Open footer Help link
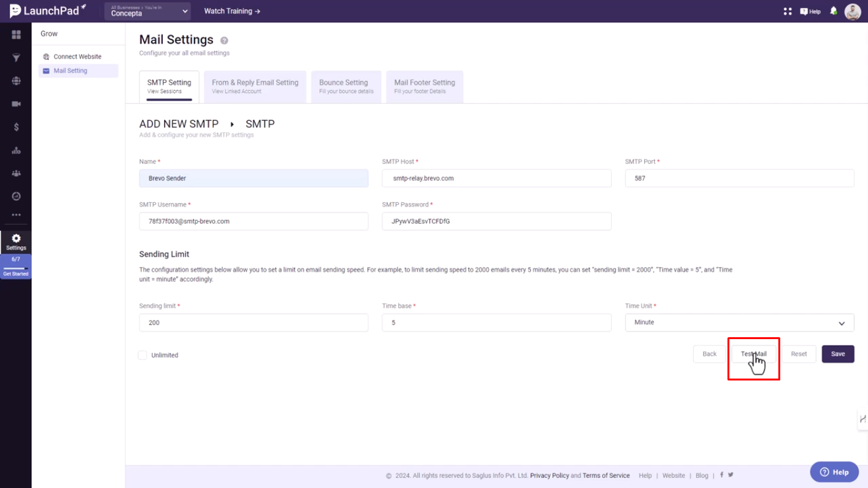 point(645,475)
